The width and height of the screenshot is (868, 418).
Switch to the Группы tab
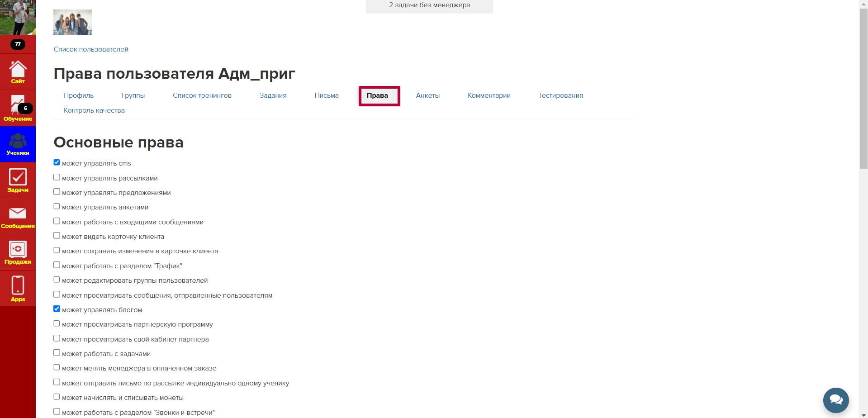[133, 95]
